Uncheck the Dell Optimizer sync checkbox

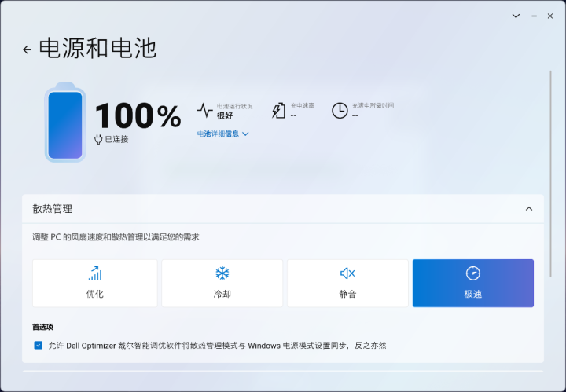coord(39,345)
